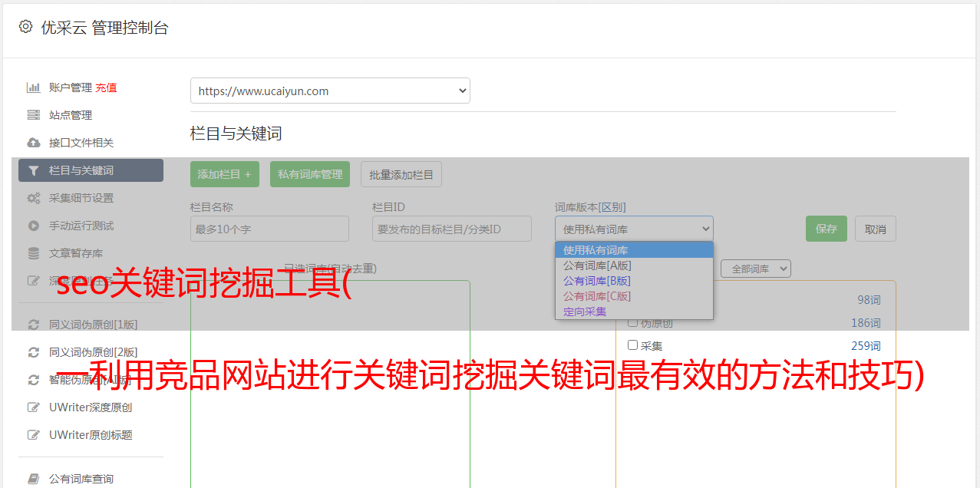Click the book icon for 公有词库查询
The width and height of the screenshot is (980, 488).
coord(33,479)
